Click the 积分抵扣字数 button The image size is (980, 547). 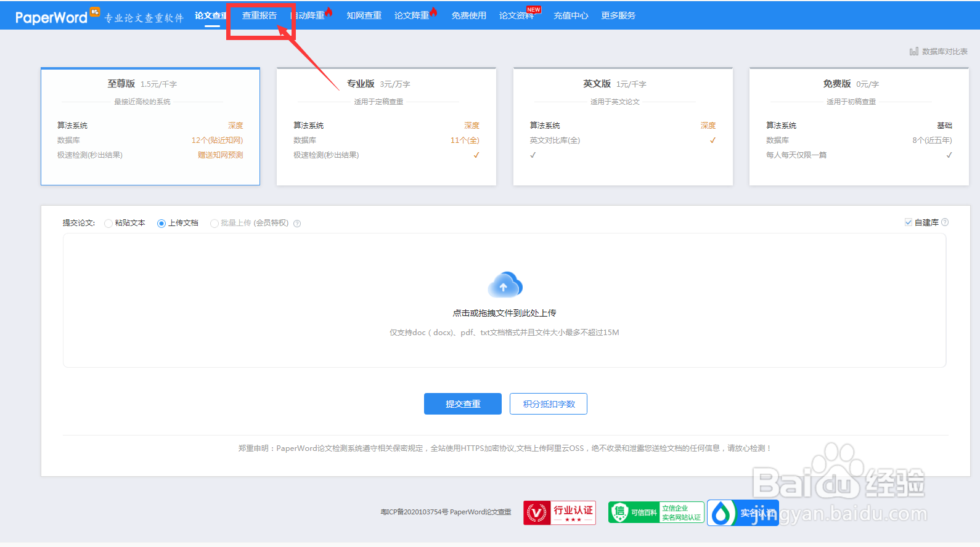(x=549, y=404)
